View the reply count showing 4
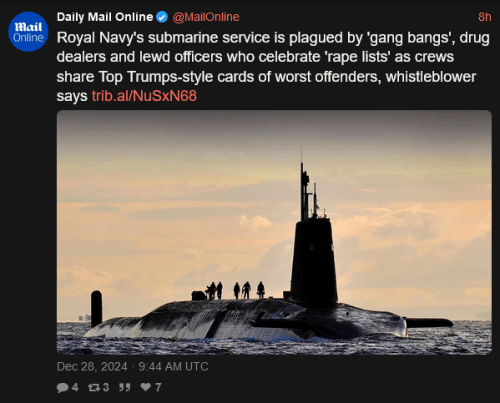500x403 pixels. pyautogui.click(x=75, y=387)
